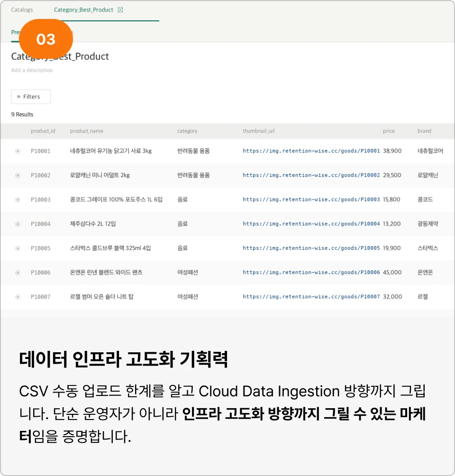Select radio button for row P10006
The height and width of the screenshot is (476, 455).
(x=18, y=273)
